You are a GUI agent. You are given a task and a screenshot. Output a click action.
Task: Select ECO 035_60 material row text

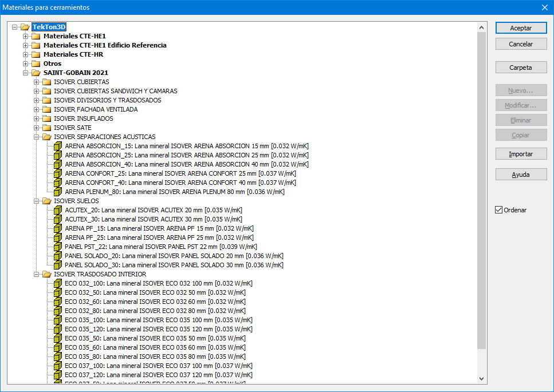tap(155, 348)
